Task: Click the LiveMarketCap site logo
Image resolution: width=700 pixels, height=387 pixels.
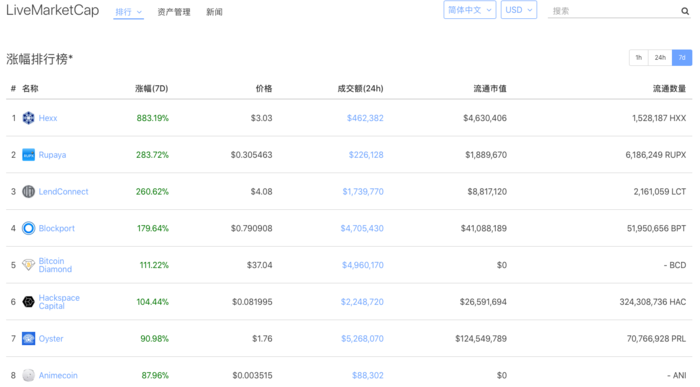Action: [x=53, y=10]
